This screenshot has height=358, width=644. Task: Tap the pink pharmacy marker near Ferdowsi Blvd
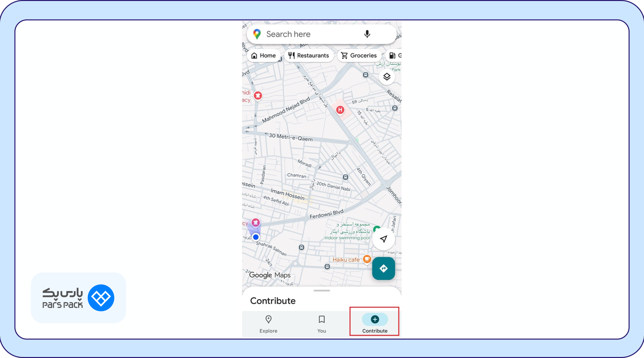[255, 222]
